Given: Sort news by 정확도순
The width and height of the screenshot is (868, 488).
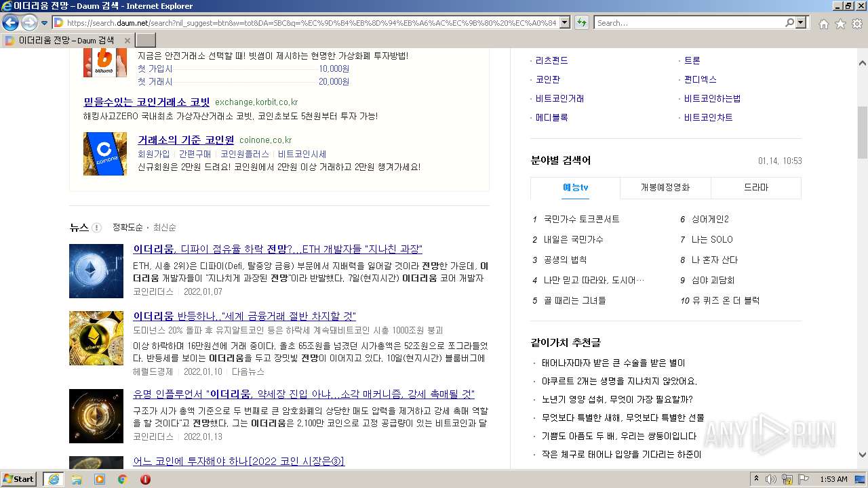Looking at the screenshot, I should click(x=127, y=228).
